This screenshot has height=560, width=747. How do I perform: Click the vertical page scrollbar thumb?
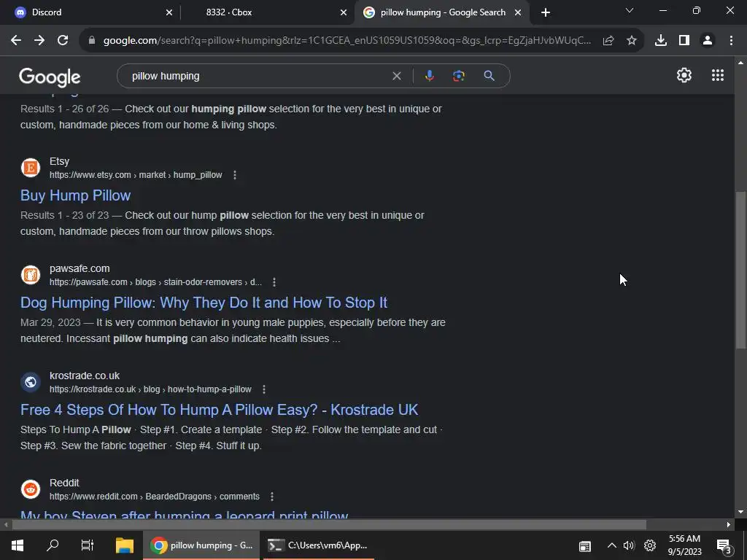[740, 270]
